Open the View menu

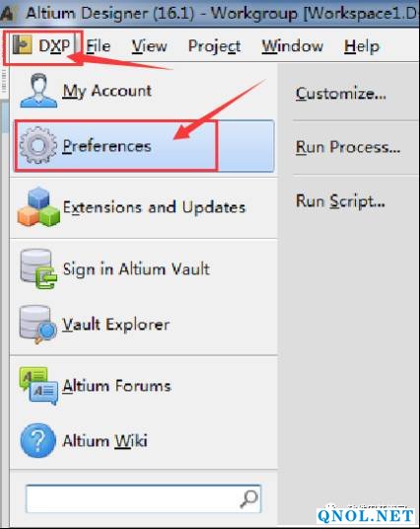(x=149, y=45)
